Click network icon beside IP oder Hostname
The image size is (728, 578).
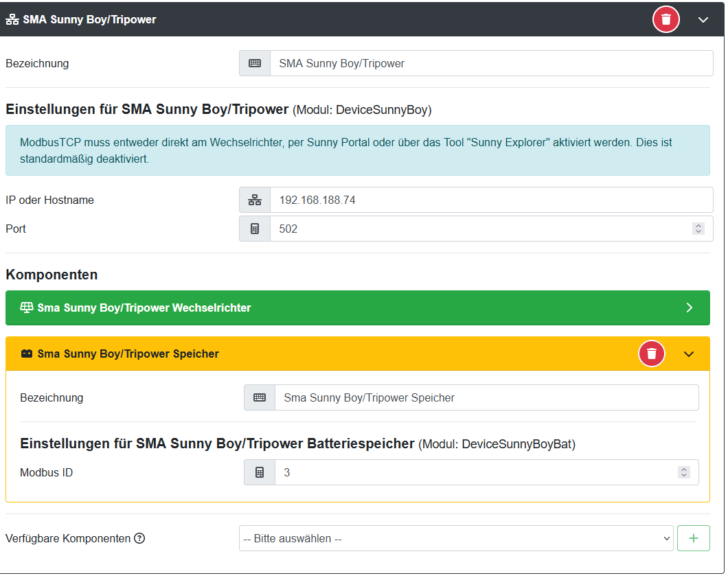point(254,200)
